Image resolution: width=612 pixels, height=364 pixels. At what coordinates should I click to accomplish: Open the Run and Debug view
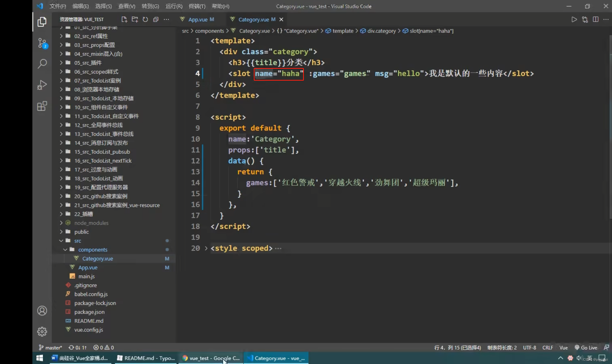(x=42, y=85)
